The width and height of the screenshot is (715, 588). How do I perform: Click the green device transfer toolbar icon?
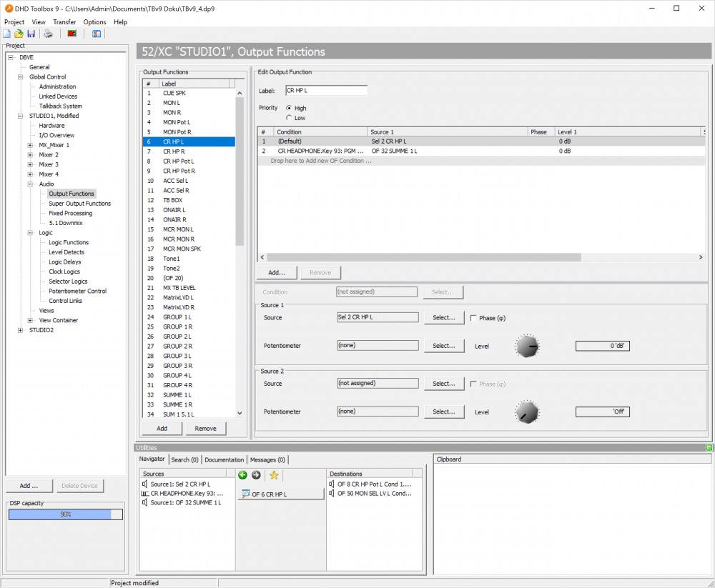pyautogui.click(x=71, y=34)
